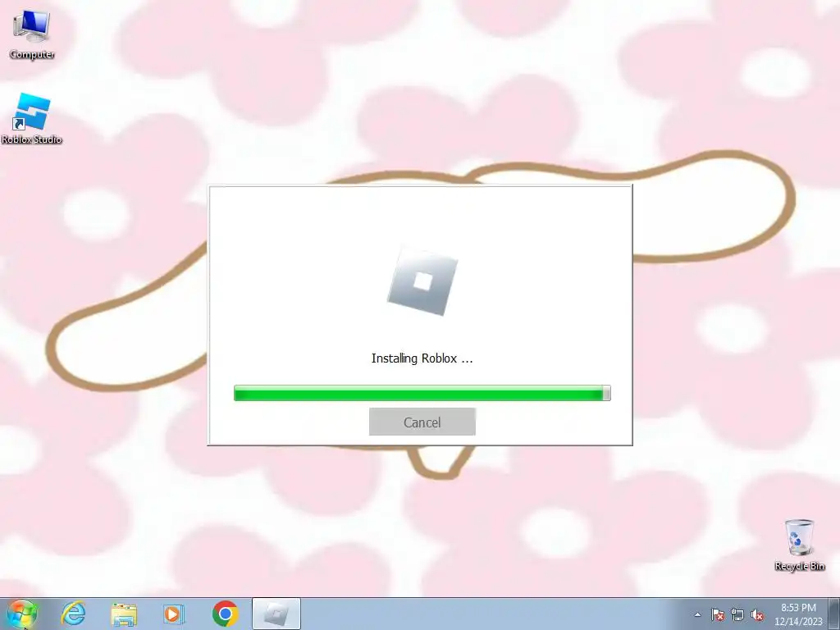Image resolution: width=840 pixels, height=630 pixels.
Task: Open Windows Explorer from the taskbar
Action: 124,614
